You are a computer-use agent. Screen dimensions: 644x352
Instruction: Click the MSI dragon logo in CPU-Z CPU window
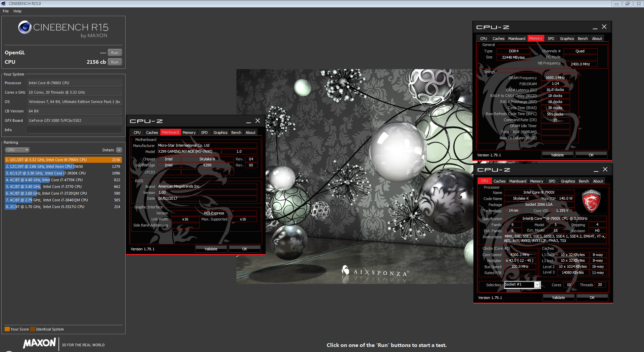point(591,201)
